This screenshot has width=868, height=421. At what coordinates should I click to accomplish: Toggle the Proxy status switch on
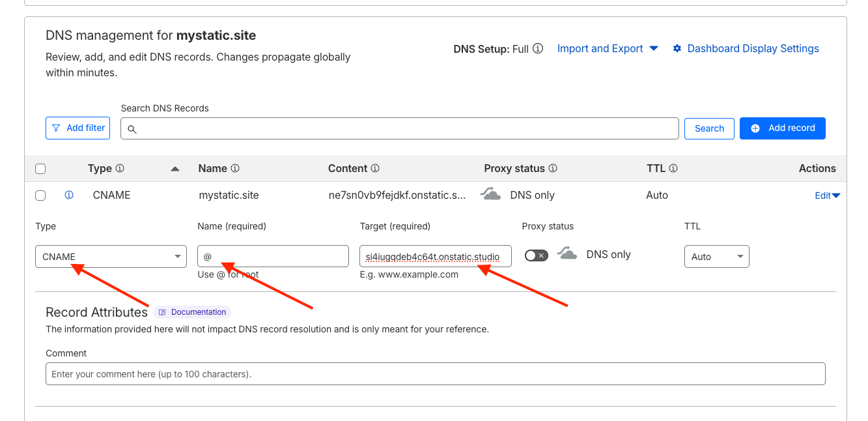tap(537, 255)
